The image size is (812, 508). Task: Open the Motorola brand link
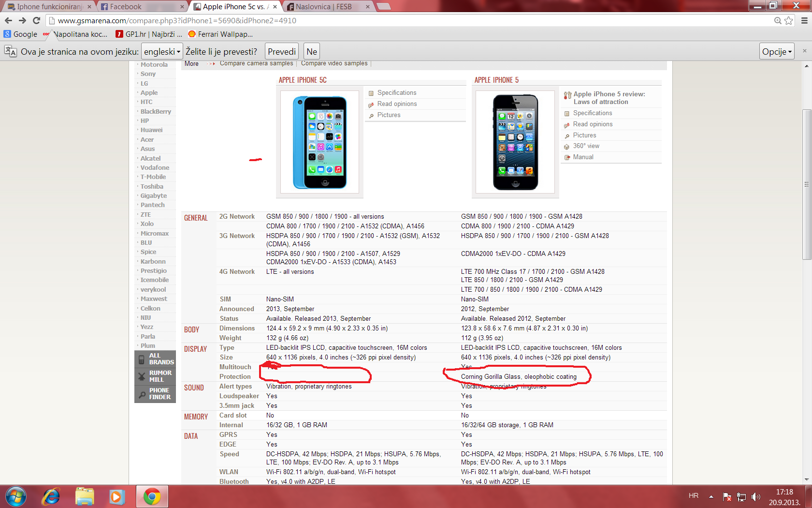[154, 65]
